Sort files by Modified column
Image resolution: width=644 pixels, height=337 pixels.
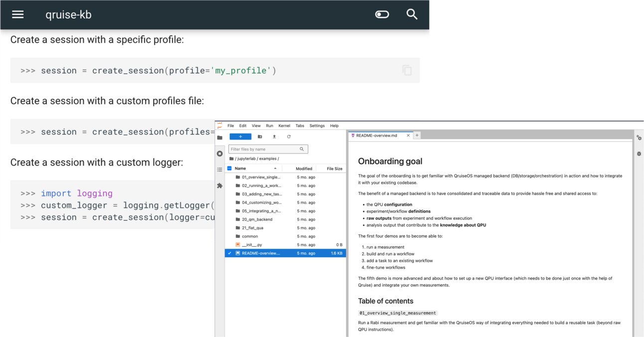[x=304, y=168]
